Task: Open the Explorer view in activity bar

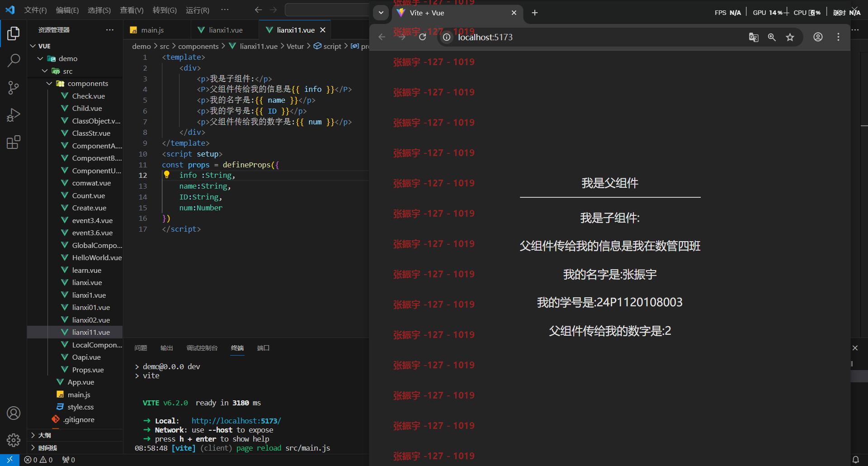Action: [14, 33]
